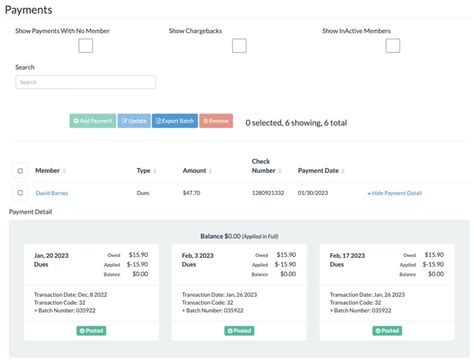Click Posted badge on Feb 3 2023 card
474x363 pixels.
tap(239, 331)
